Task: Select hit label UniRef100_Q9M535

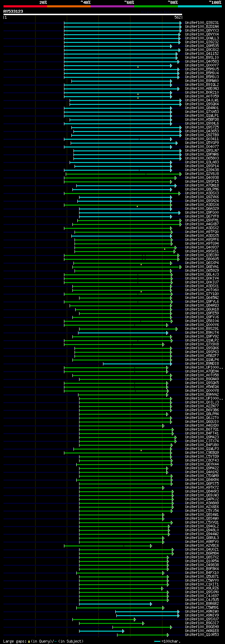Action: [x=202, y=46]
